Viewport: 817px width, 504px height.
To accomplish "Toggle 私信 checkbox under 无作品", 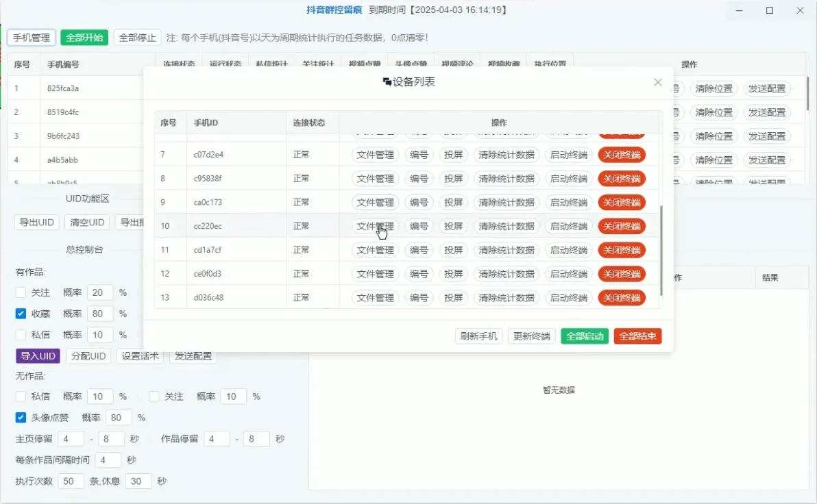I will [21, 396].
